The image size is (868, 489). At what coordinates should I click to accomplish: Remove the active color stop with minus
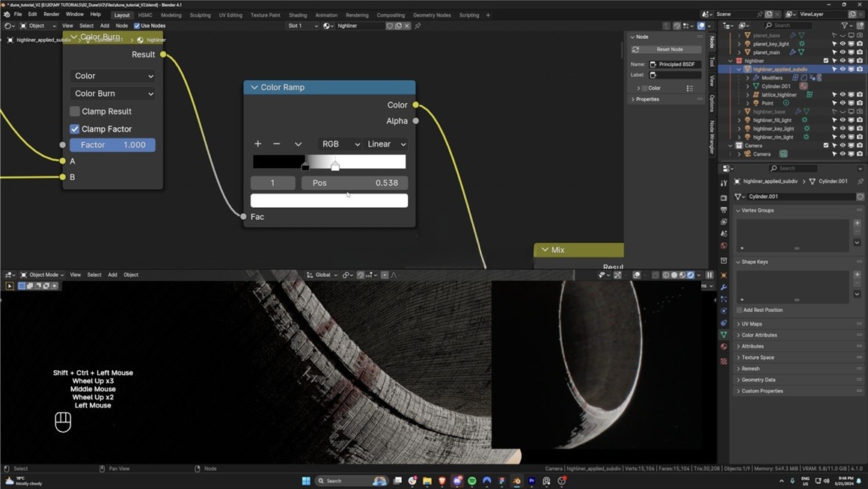[277, 144]
